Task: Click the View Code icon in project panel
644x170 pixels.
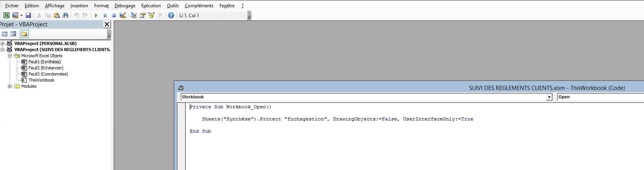Action: tap(5, 34)
